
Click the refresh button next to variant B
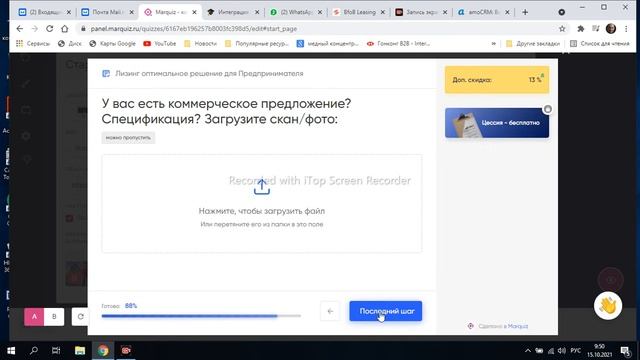point(80,316)
